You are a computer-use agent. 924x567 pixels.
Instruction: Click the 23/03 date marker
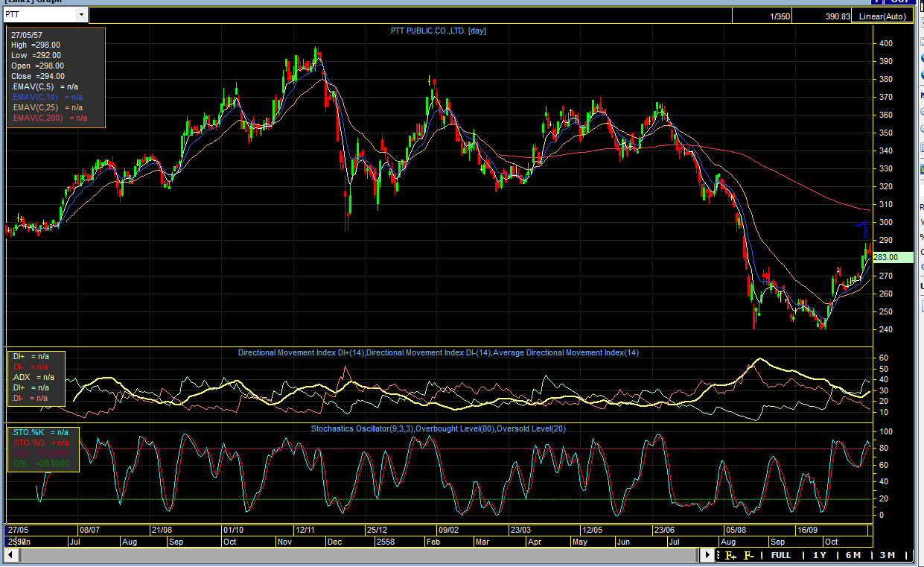(520, 530)
